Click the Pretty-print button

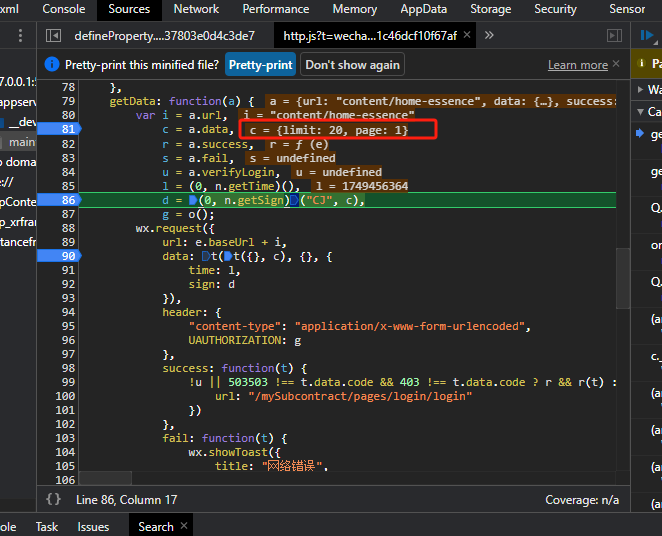coord(260,65)
